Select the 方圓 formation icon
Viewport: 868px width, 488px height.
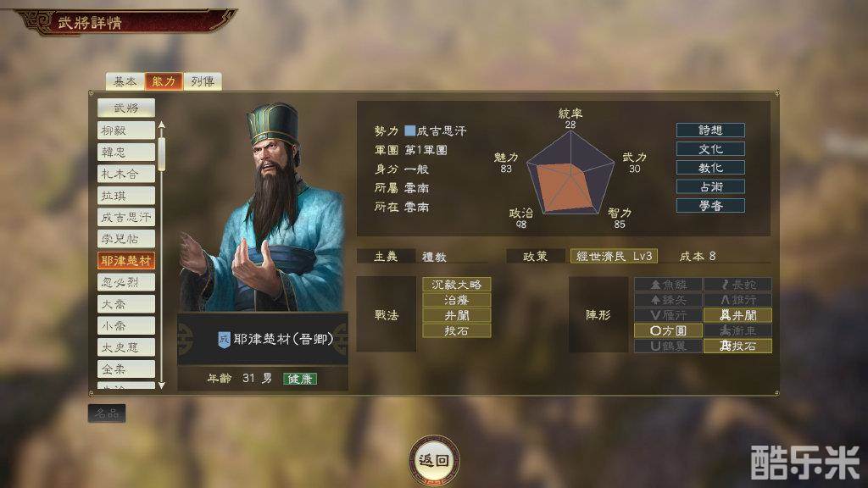pyautogui.click(x=668, y=331)
